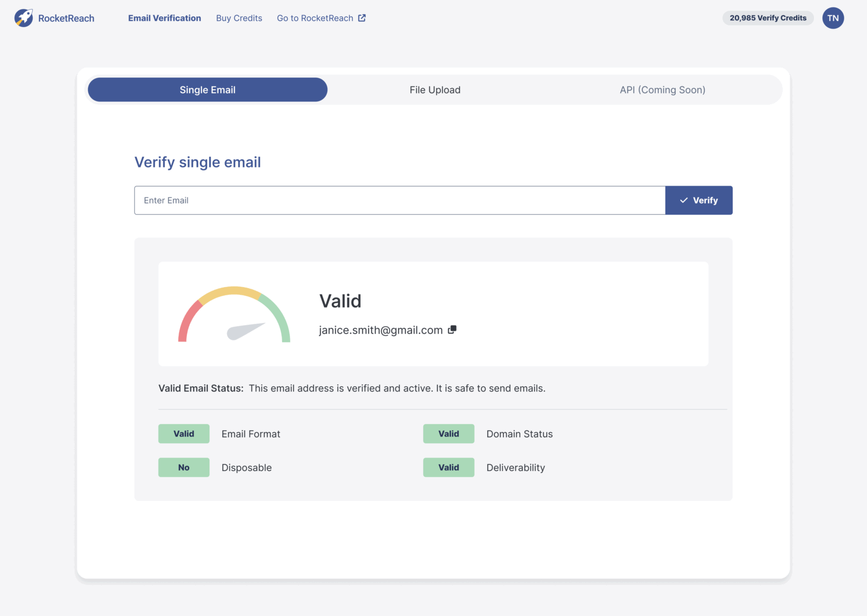Open the Email Verification navigation item
The image size is (867, 616).
click(x=164, y=17)
